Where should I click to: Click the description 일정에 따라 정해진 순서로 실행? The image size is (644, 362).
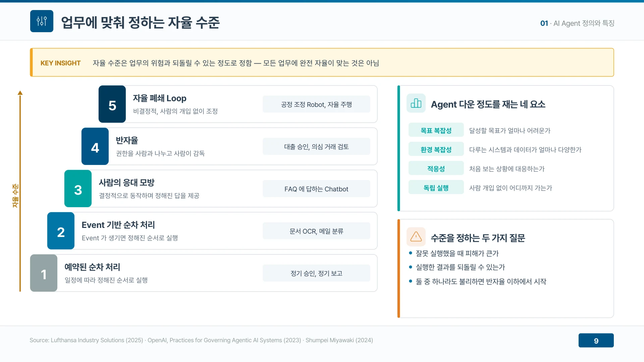(106, 280)
